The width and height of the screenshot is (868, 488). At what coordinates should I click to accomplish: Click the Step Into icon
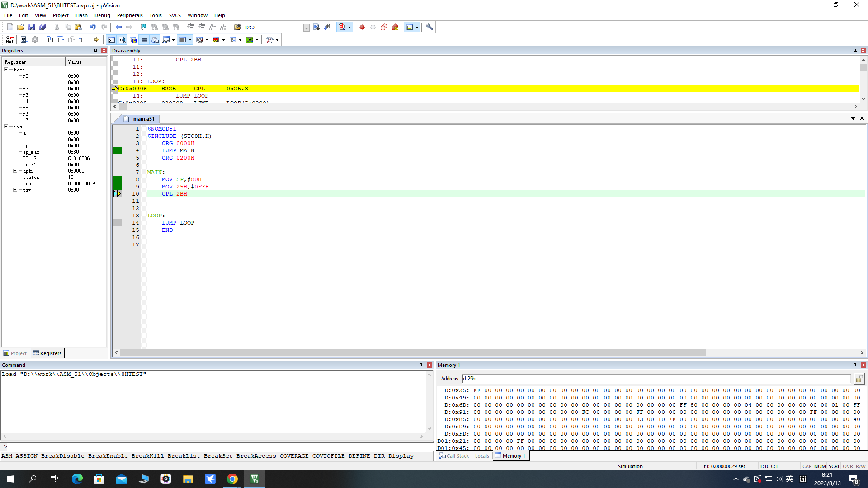click(50, 40)
